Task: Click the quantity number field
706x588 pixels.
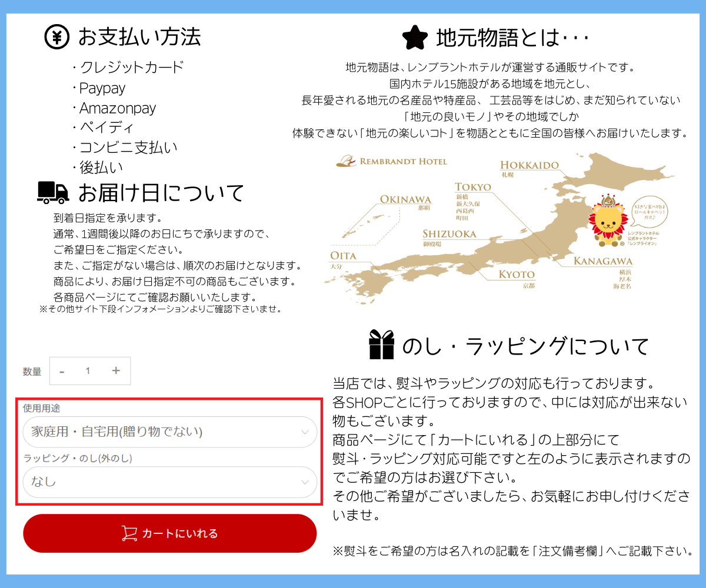Action: [x=88, y=371]
